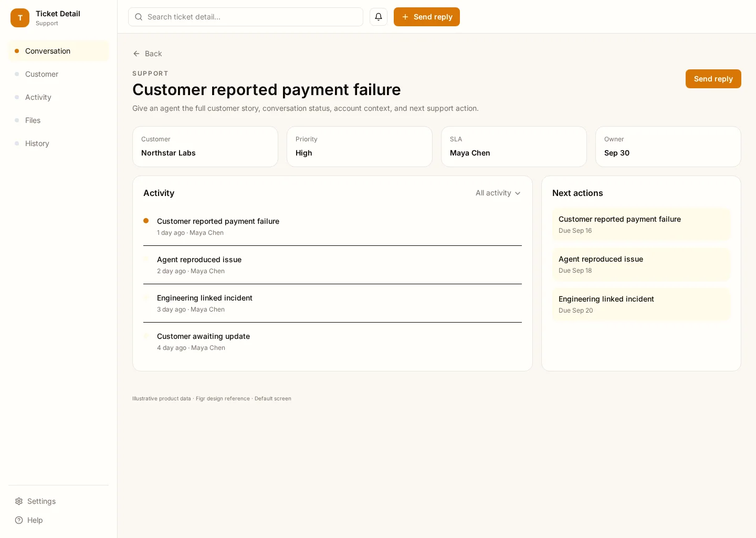Click the Settings gear icon

click(x=19, y=501)
